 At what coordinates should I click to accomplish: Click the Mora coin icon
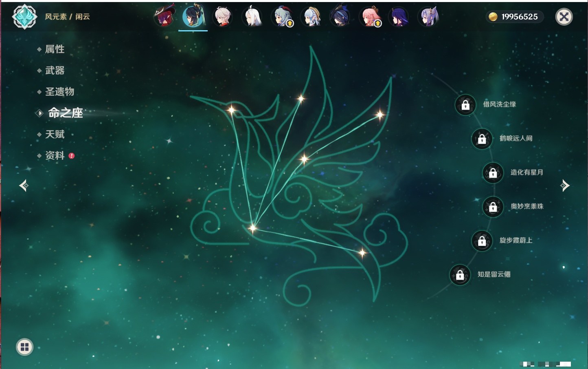[x=493, y=17]
